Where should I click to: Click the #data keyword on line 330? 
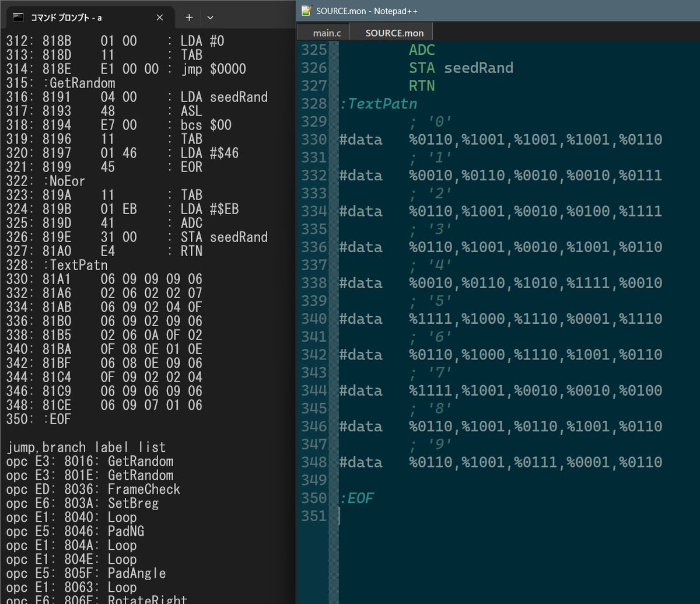click(x=361, y=139)
